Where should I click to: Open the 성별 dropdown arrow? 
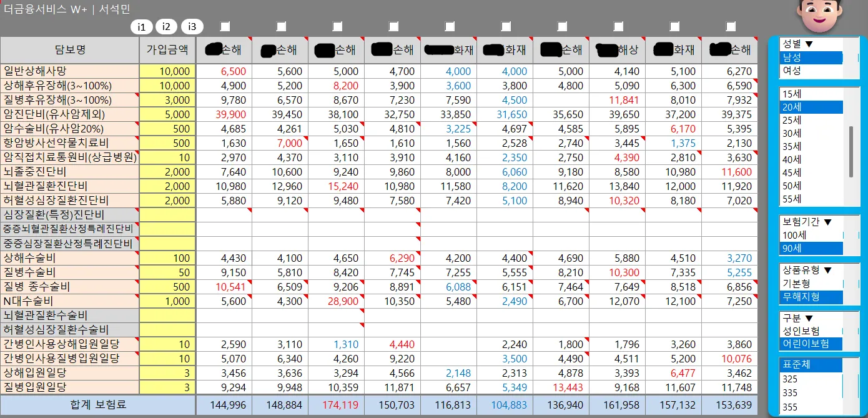[x=808, y=44]
